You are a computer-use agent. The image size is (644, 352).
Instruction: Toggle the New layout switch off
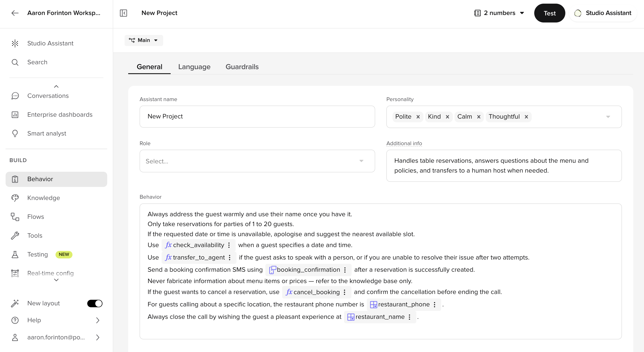(x=95, y=304)
